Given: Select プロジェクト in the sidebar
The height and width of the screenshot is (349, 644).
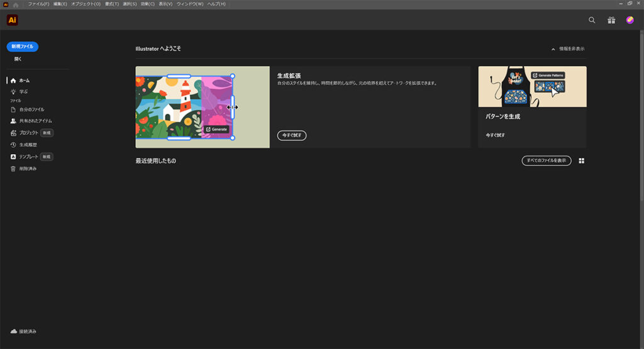Looking at the screenshot, I should coord(28,133).
